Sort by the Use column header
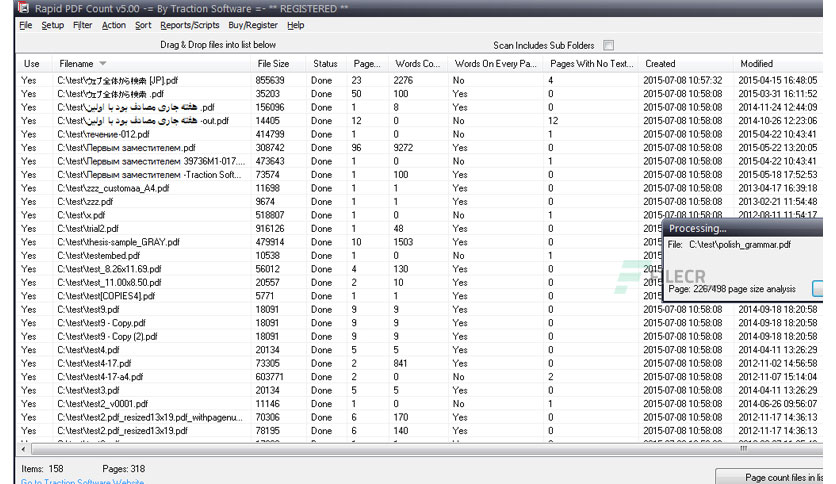836x484 pixels. 31,63
